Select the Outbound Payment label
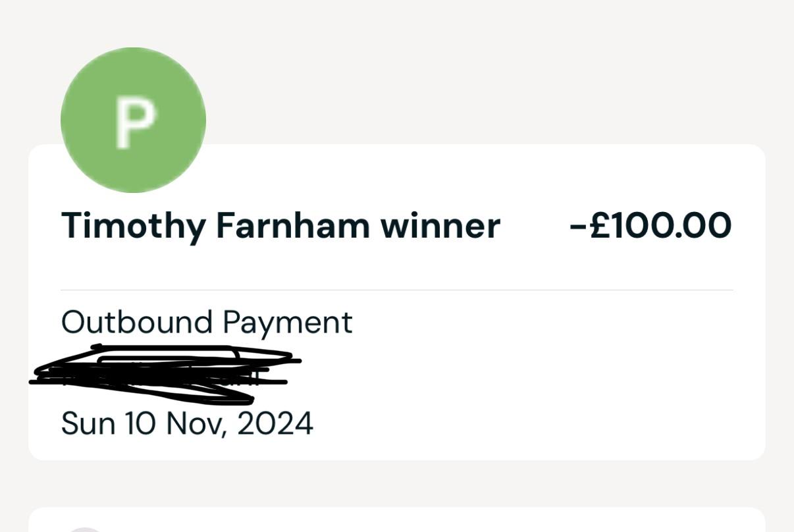Screen dimensions: 794x532 tap(207, 323)
